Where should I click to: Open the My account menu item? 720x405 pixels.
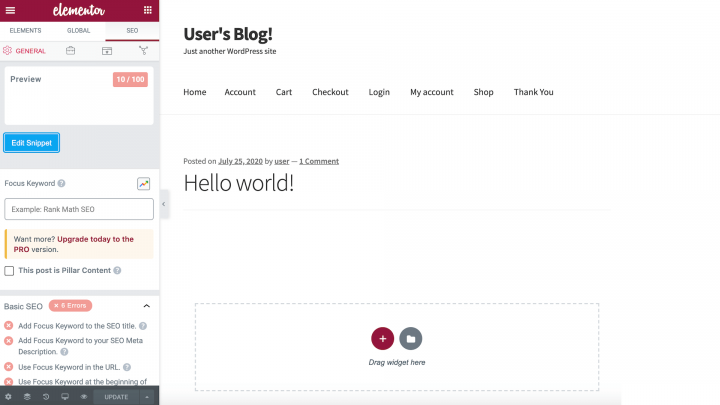[x=432, y=92]
